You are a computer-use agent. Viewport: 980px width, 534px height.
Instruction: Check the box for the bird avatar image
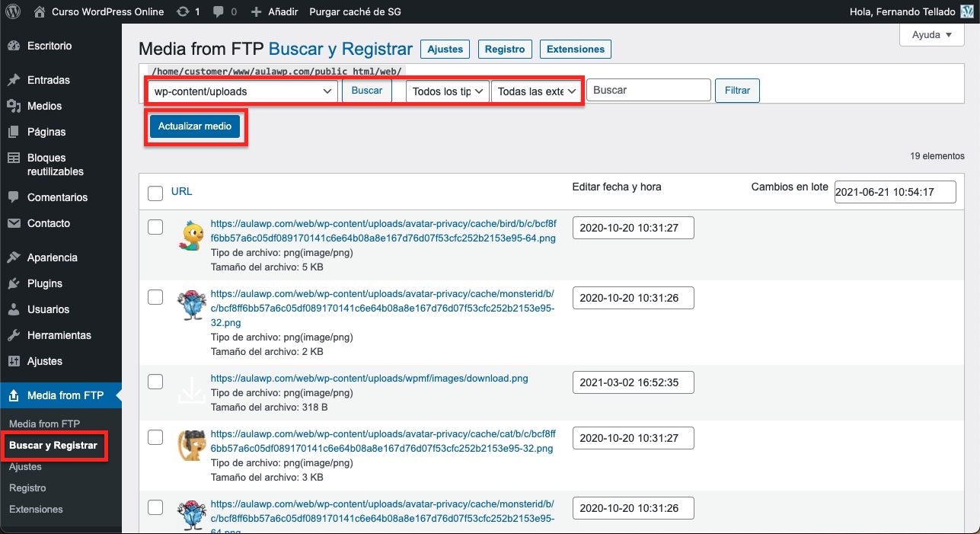[155, 227]
